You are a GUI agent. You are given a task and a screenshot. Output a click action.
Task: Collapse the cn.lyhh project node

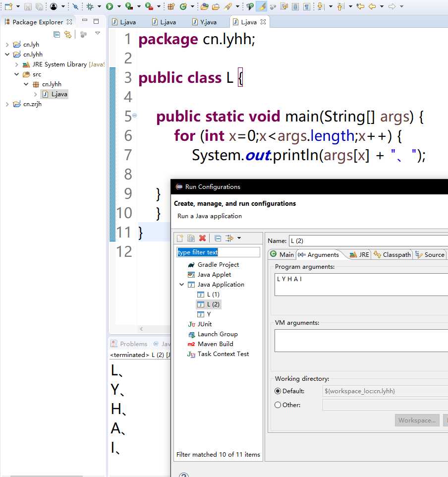[x=7, y=55]
